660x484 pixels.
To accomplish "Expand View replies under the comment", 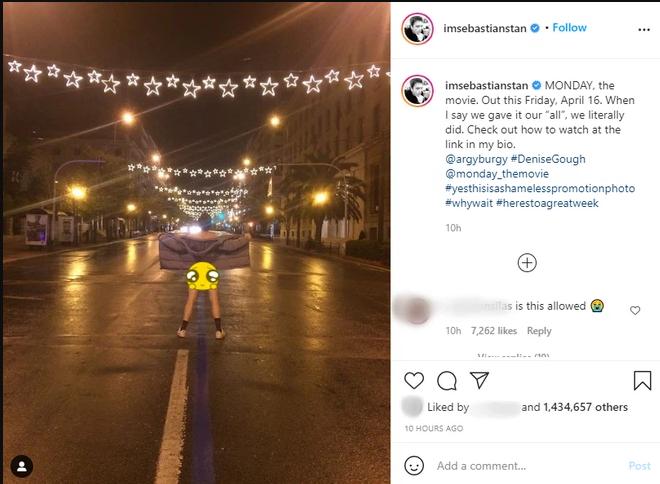I will [x=514, y=356].
